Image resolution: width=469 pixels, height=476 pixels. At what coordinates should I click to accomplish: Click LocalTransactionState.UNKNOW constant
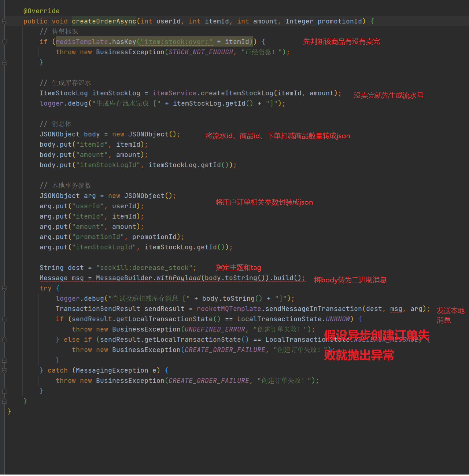tap(293, 319)
